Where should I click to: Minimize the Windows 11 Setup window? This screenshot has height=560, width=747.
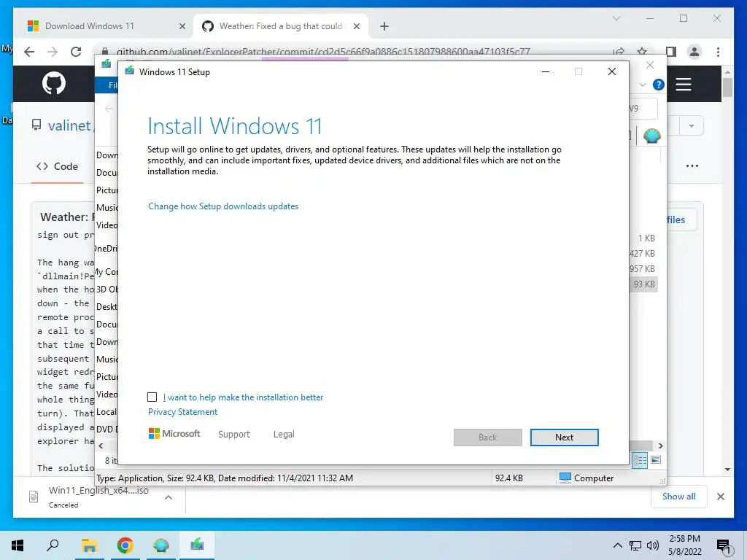pos(546,71)
